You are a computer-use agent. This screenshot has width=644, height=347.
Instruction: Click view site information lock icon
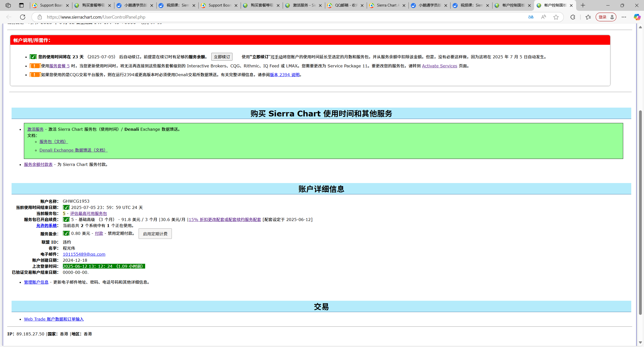pyautogui.click(x=40, y=17)
